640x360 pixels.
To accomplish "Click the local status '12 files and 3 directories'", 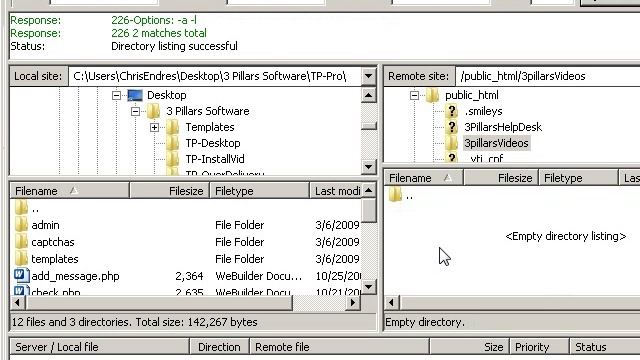I will (x=134, y=322).
